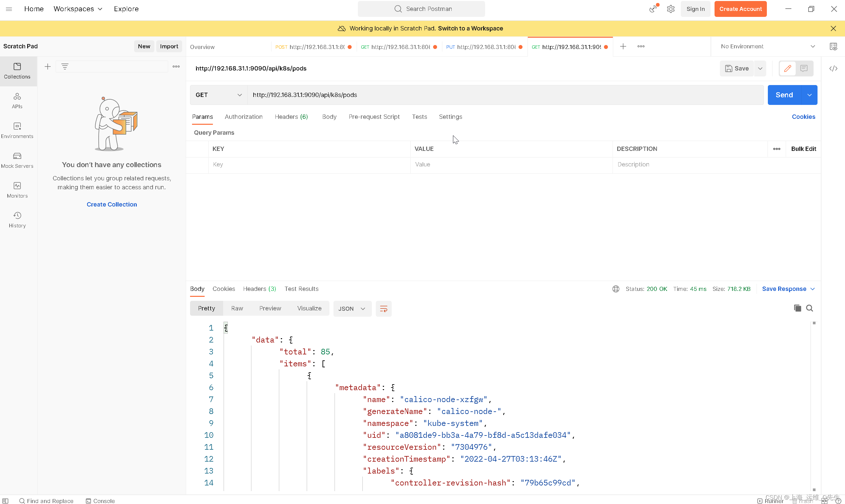Click the Send button to execute request
Viewport: 845px width, 504px height.
[784, 95]
